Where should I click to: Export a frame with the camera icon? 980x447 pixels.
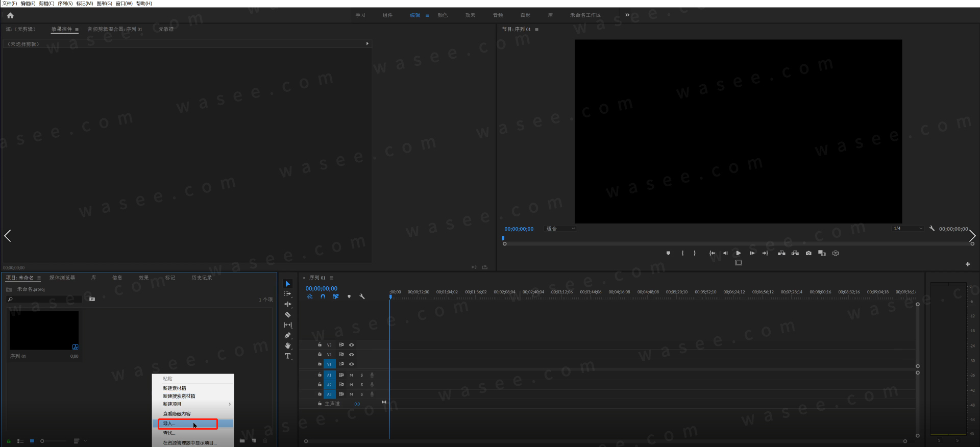[x=808, y=253]
